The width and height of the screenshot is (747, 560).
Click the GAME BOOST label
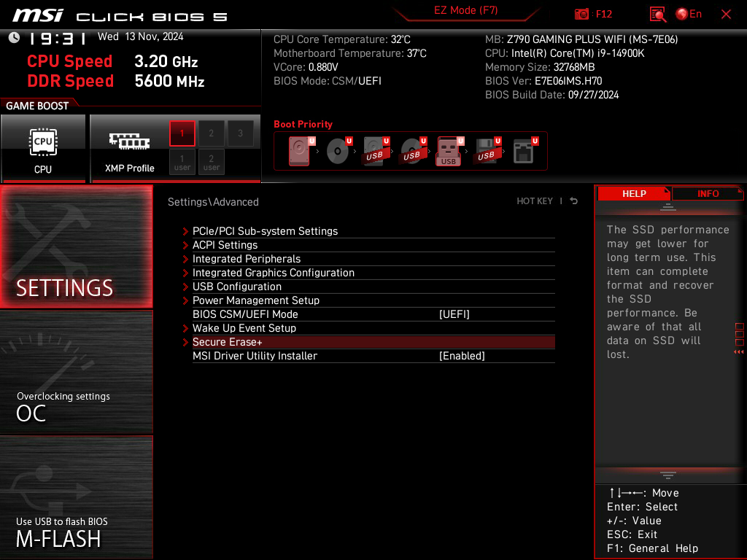coord(37,106)
